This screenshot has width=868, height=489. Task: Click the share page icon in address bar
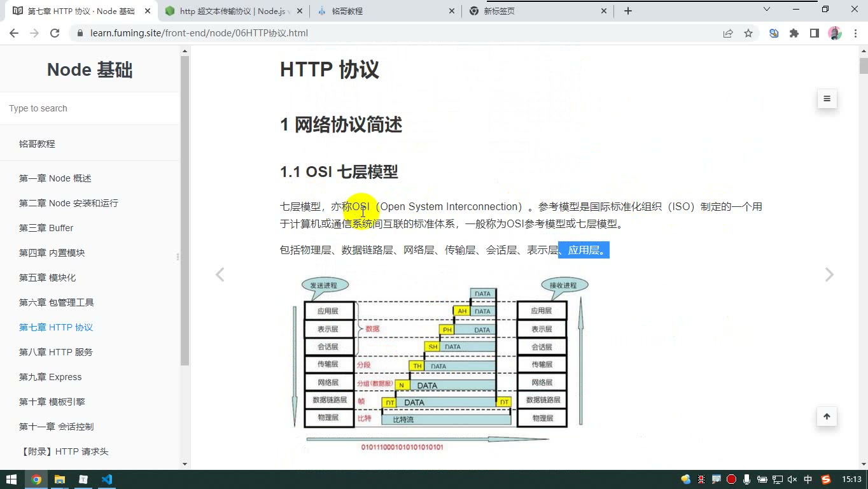coord(728,33)
